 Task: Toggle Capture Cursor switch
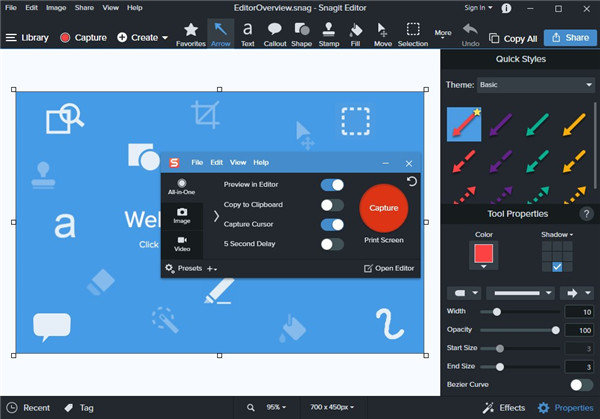click(x=332, y=225)
